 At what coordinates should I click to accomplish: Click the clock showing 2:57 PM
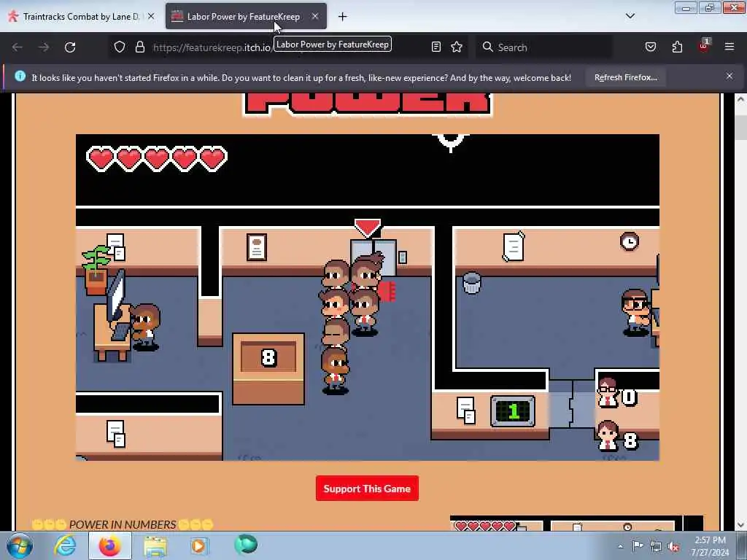(710, 545)
